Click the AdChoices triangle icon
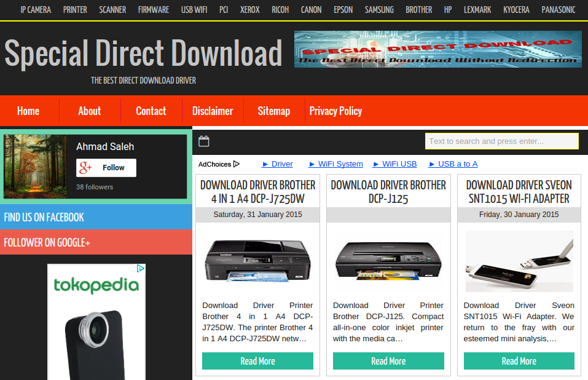The height and width of the screenshot is (380, 588). pos(237,164)
